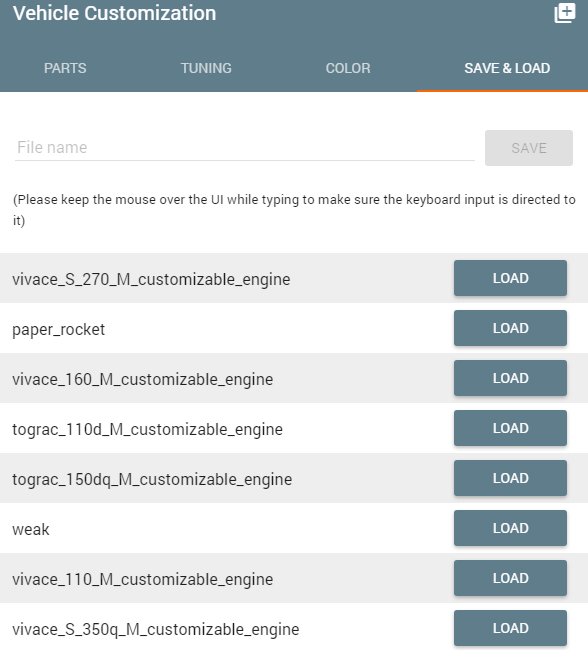Screen dimensions: 588x650
Task: Load tograc_150dq_M_customizable_engine config
Action: 510,478
